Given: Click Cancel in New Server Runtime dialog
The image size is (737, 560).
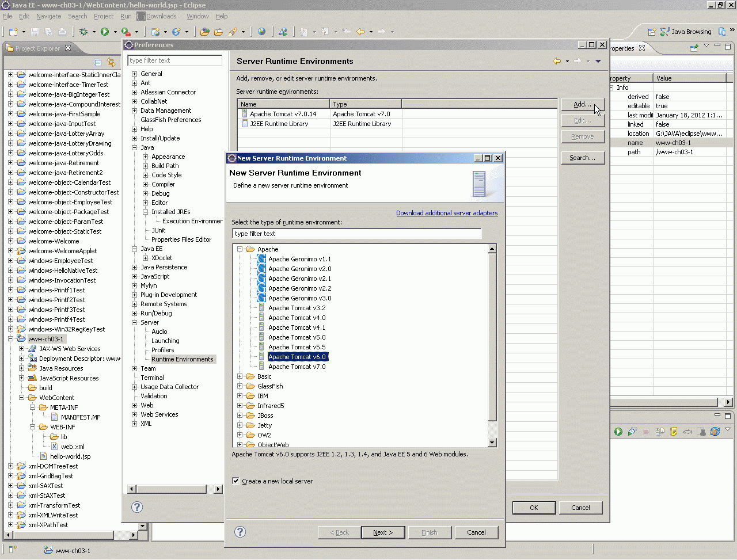Looking at the screenshot, I should tap(476, 532).
